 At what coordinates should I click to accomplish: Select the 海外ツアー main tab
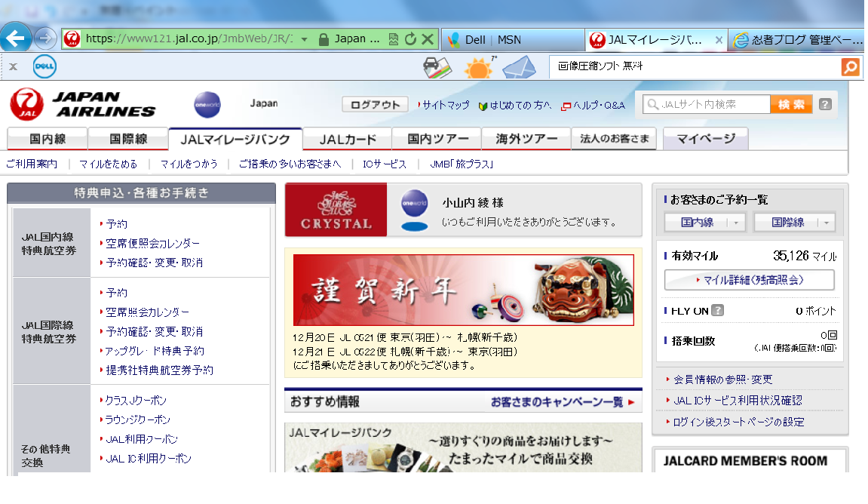point(526,139)
